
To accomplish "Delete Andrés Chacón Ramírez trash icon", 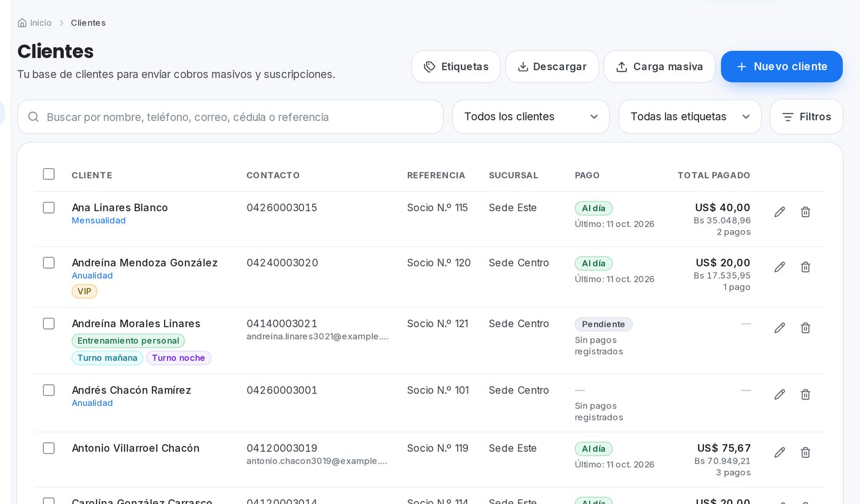I will click(x=805, y=394).
